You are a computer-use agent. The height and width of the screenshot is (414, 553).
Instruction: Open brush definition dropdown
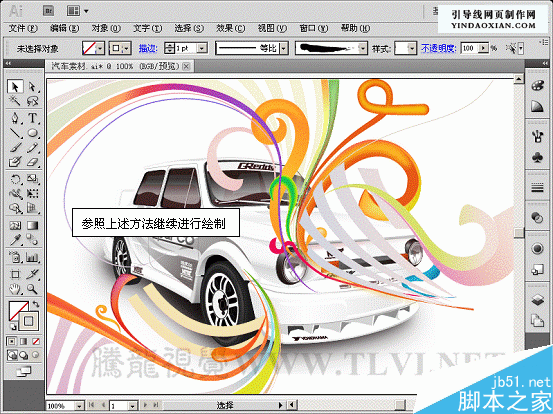(363, 48)
